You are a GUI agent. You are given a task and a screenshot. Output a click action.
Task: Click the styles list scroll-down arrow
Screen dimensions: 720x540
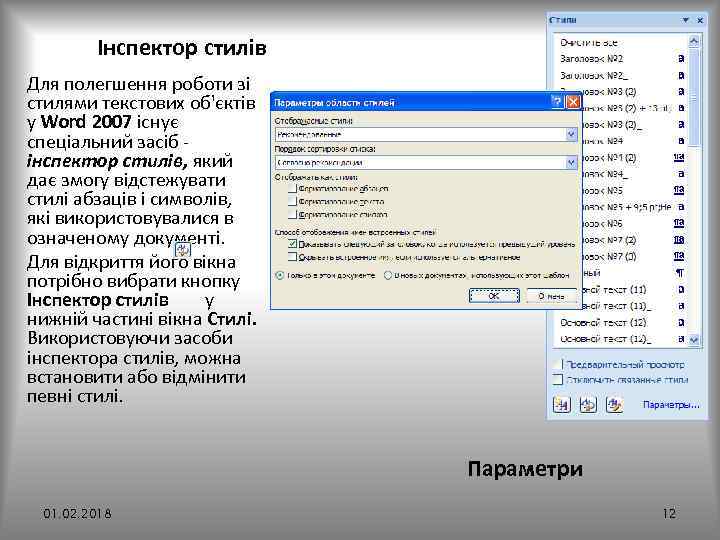tap(694, 340)
